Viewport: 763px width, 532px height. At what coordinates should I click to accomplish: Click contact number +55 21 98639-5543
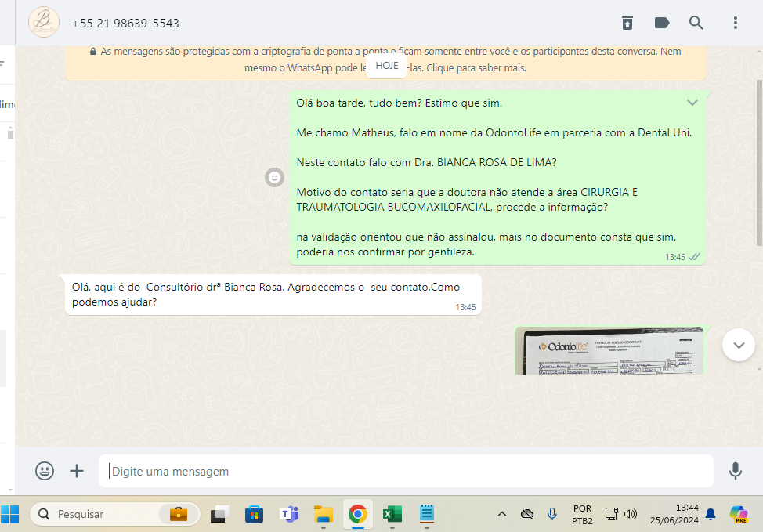click(125, 24)
